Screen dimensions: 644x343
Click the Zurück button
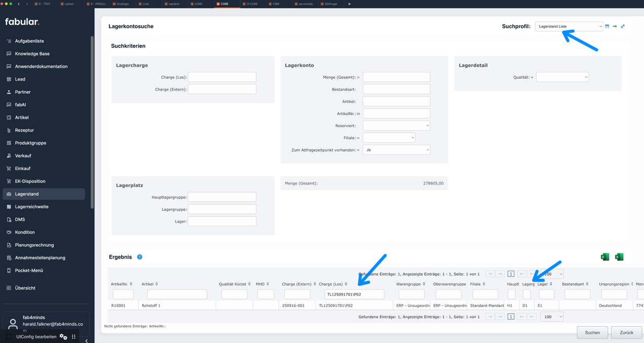point(626,332)
